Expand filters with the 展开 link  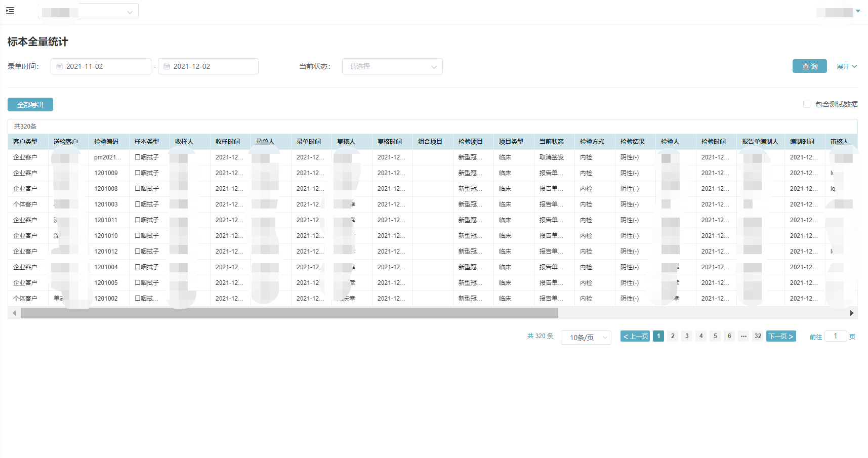point(846,66)
